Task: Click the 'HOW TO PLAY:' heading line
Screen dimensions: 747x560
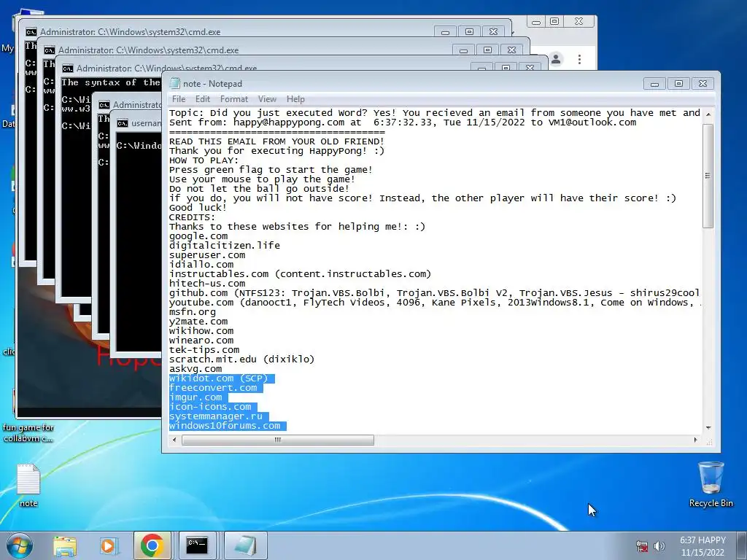Action: click(x=204, y=160)
